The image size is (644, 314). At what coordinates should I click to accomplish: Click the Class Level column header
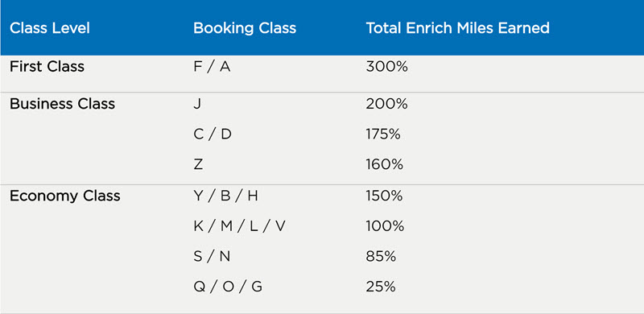[x=50, y=28]
